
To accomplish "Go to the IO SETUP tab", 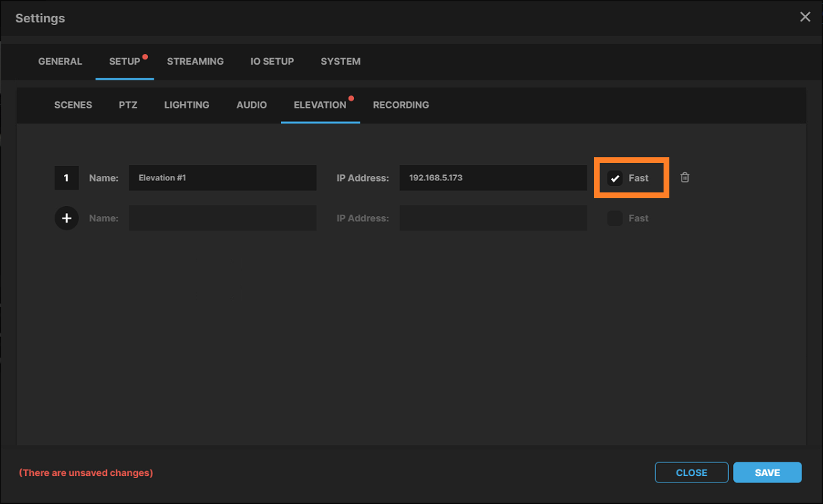I will (x=272, y=61).
